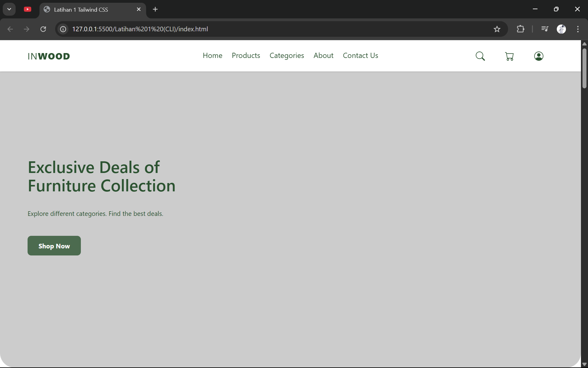The image size is (588, 368).
Task: Open the tab search dropdown
Action: pyautogui.click(x=9, y=9)
